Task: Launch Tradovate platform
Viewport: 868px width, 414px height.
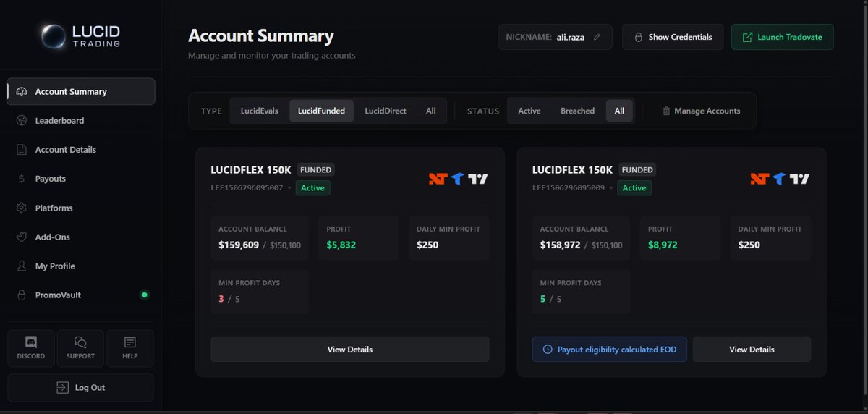Action: 783,37
